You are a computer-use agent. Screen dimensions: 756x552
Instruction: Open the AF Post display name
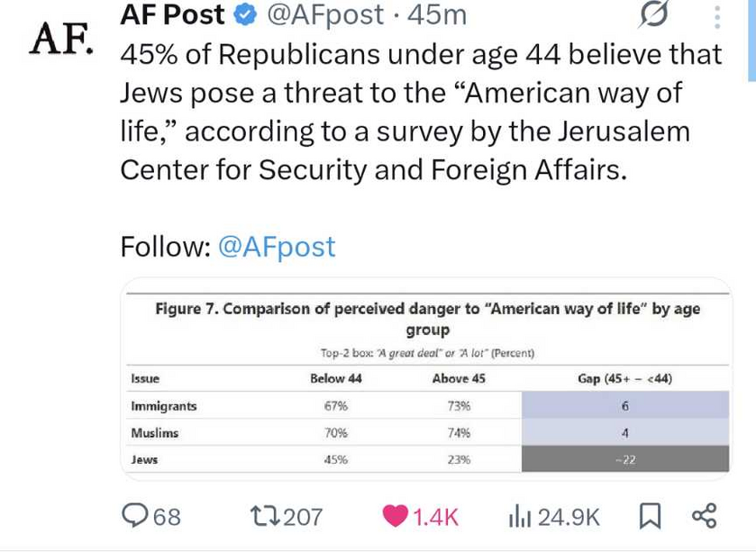pyautogui.click(x=172, y=15)
